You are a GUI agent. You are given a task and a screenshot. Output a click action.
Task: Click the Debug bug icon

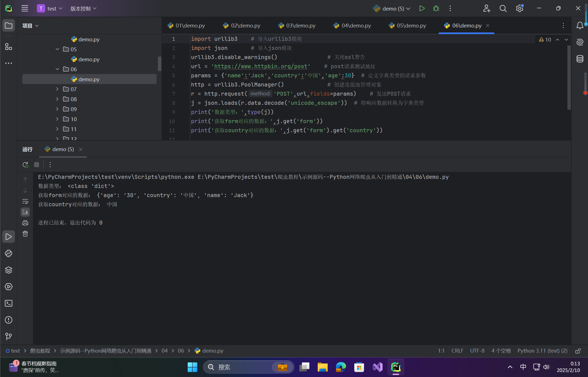click(436, 9)
